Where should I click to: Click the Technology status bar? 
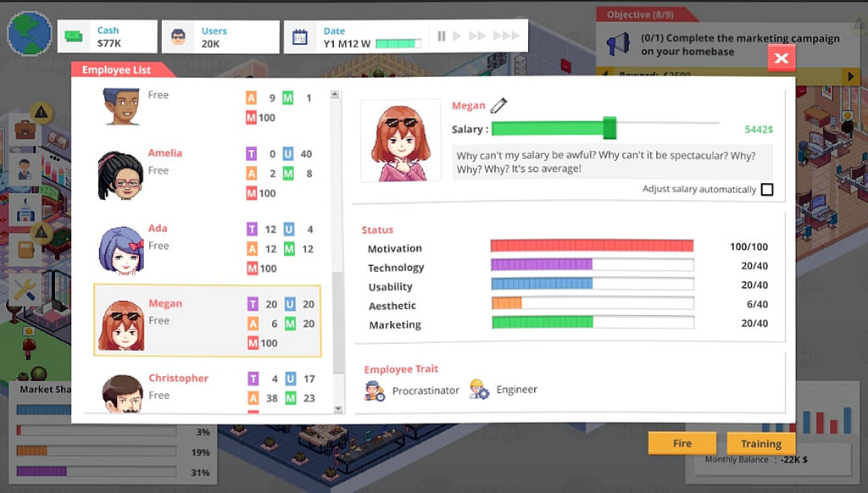[x=592, y=265]
